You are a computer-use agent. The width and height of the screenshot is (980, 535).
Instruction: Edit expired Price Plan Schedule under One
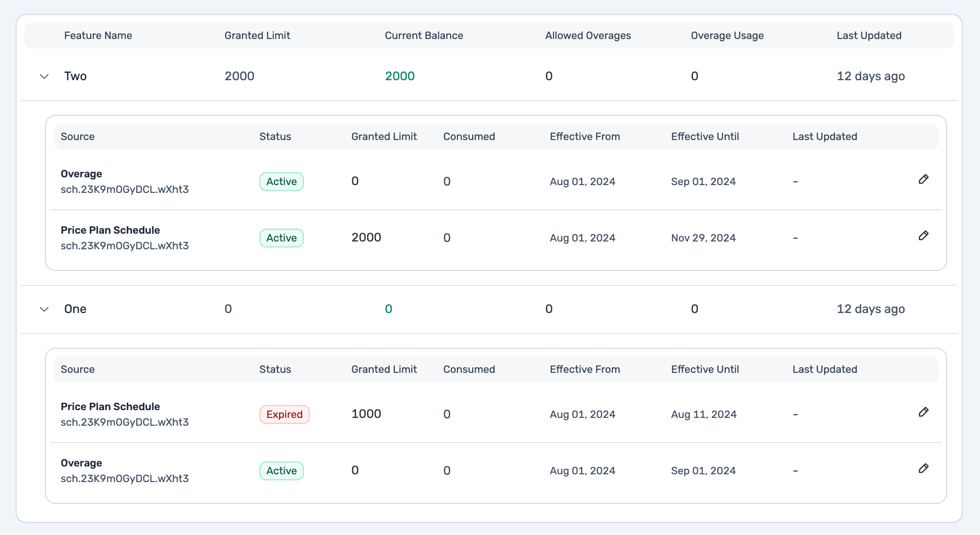tap(924, 412)
